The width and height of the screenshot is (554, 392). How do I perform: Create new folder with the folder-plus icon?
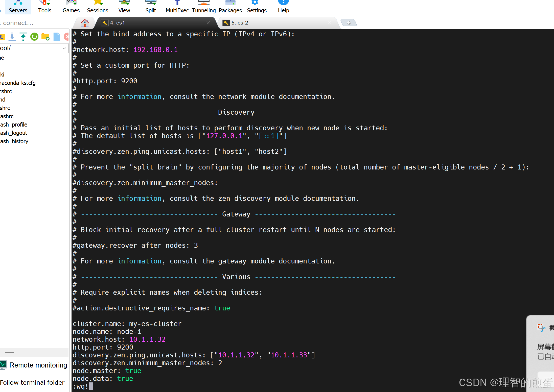coord(45,37)
